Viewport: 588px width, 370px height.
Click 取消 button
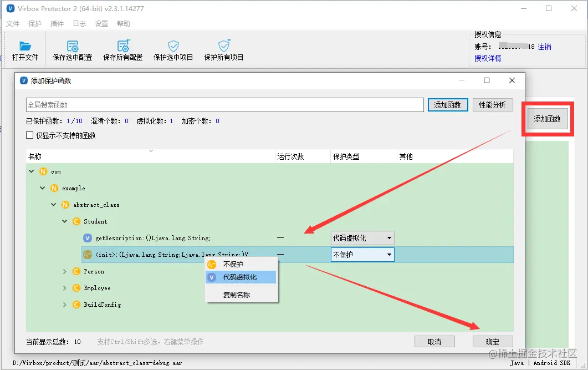pos(434,342)
